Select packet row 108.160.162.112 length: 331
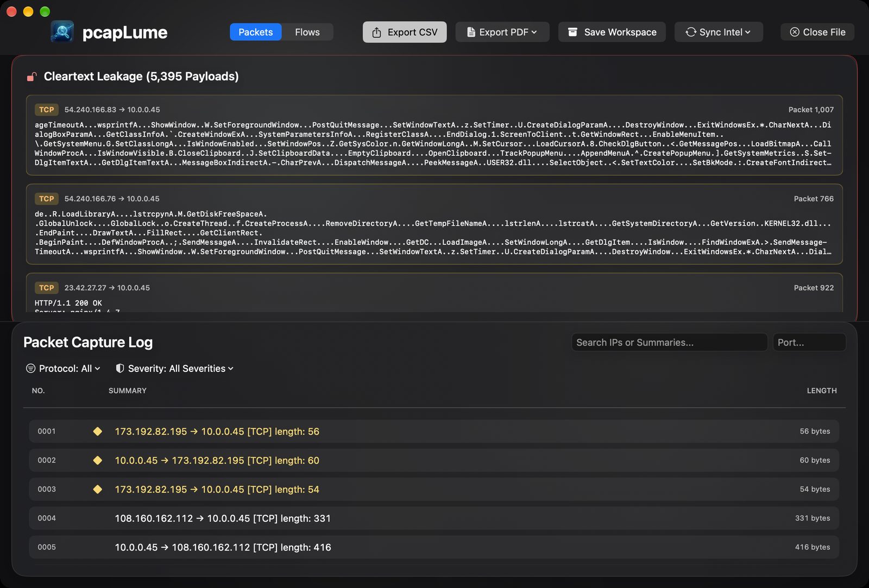Viewport: 869px width, 588px height. coord(434,518)
